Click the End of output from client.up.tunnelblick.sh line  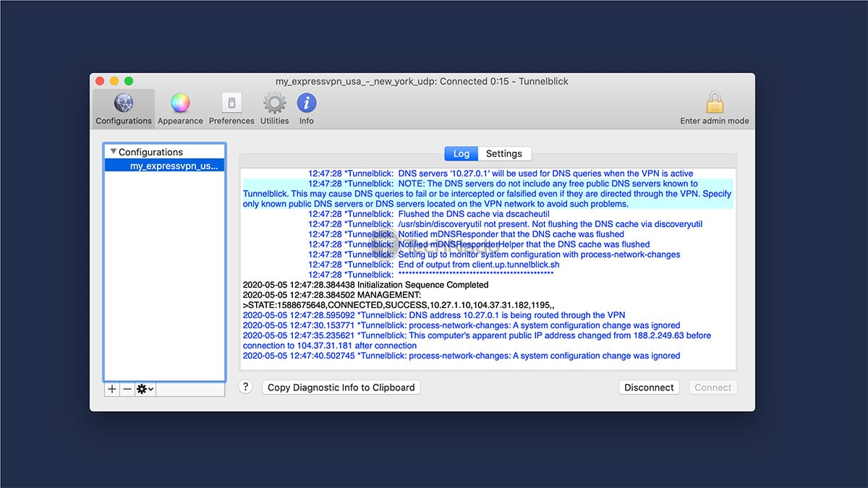[434, 265]
